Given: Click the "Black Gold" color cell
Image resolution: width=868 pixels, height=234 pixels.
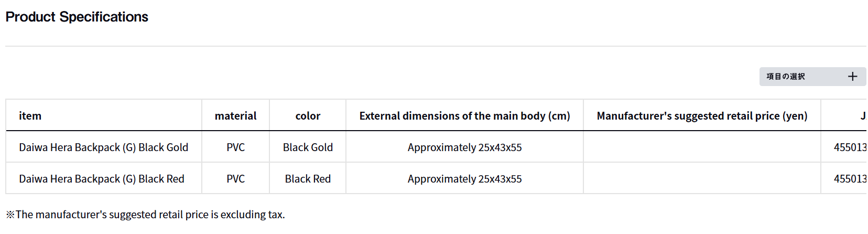Looking at the screenshot, I should [308, 147].
